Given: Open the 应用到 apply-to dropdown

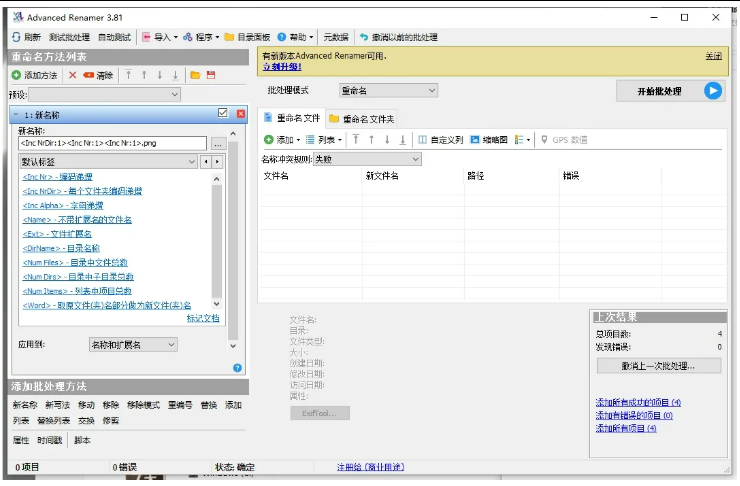Looking at the screenshot, I should coord(133,345).
